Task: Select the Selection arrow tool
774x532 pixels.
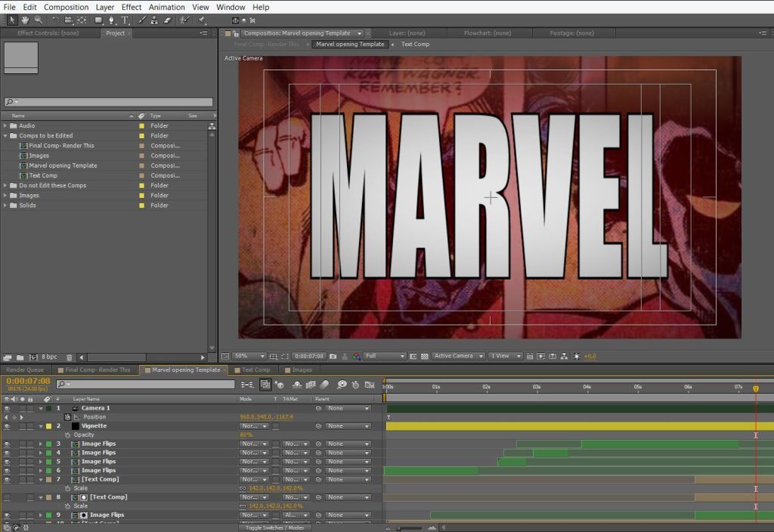Action: (12, 20)
